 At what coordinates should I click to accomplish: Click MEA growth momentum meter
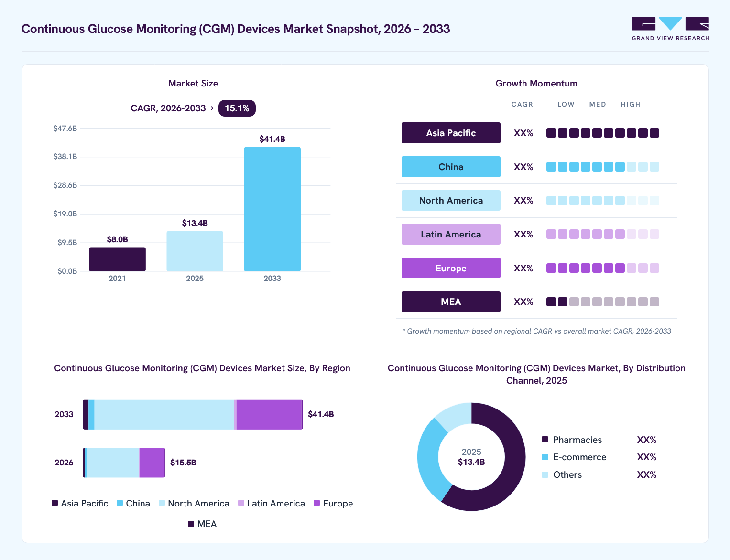tap(603, 302)
